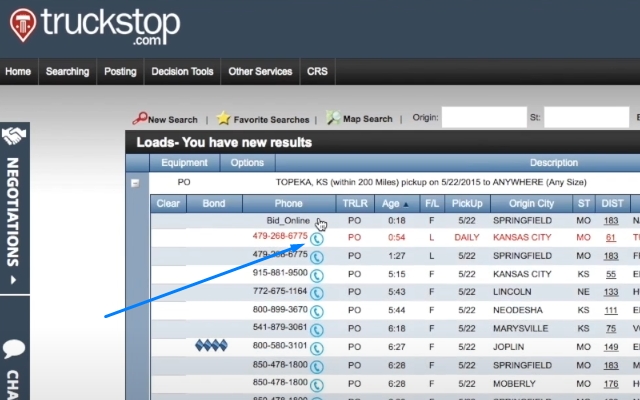Sort by DIST column
Image resolution: width=640 pixels, height=400 pixels.
click(612, 204)
